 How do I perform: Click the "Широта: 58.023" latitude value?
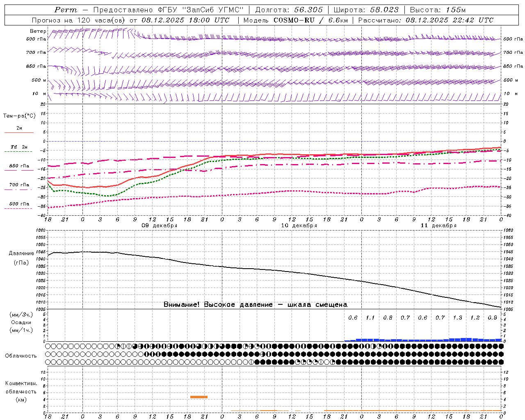[366, 10]
